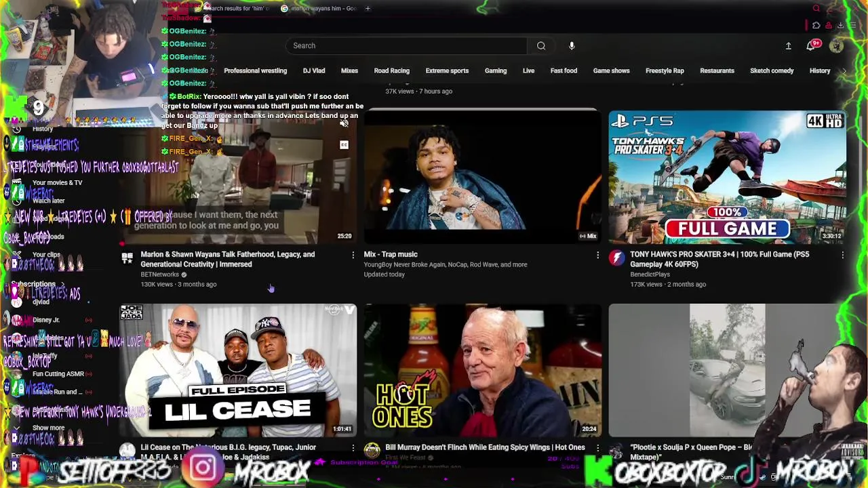
Task: Activate voice search microphone icon
Action: pos(572,45)
